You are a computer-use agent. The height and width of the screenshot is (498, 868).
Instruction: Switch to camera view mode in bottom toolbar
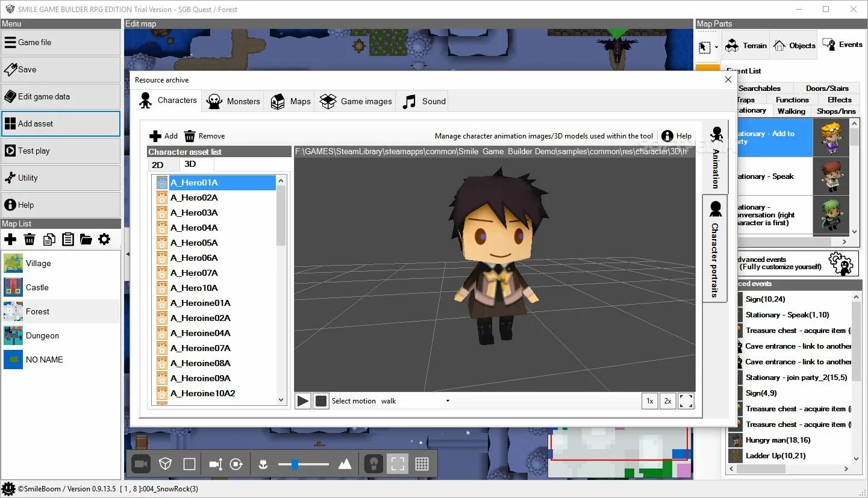point(141,464)
